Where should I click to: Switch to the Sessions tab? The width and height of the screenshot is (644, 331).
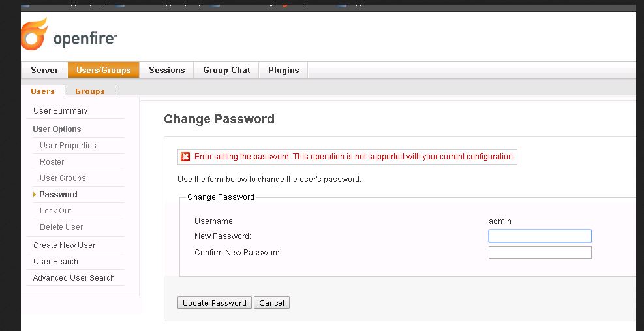(x=167, y=70)
